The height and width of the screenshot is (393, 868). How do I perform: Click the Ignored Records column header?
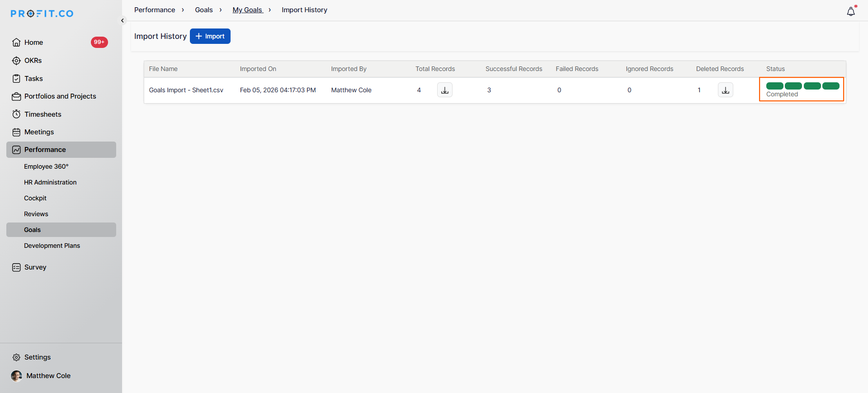point(650,69)
